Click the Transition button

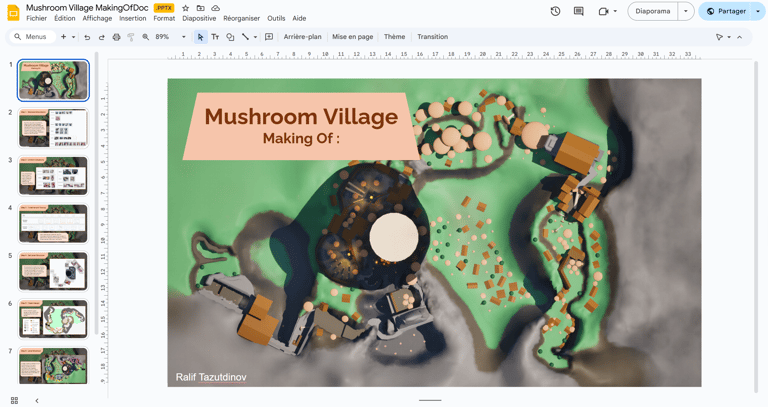click(432, 37)
